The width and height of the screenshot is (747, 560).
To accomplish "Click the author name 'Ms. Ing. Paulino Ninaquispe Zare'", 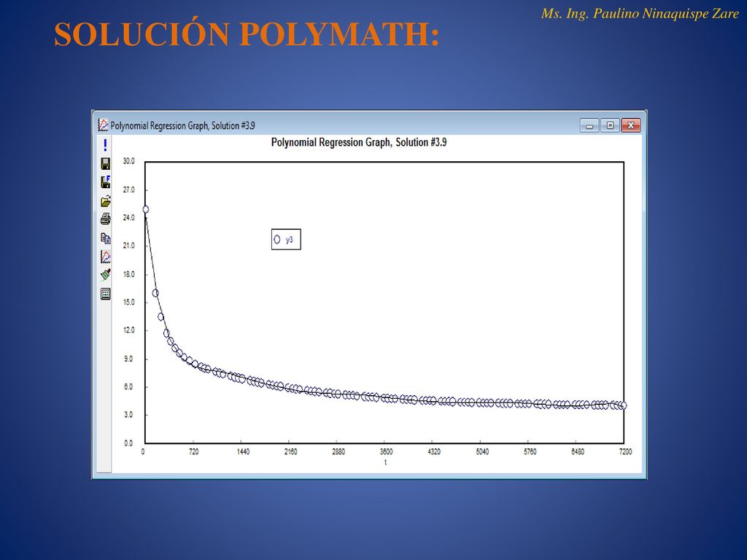I will (640, 14).
